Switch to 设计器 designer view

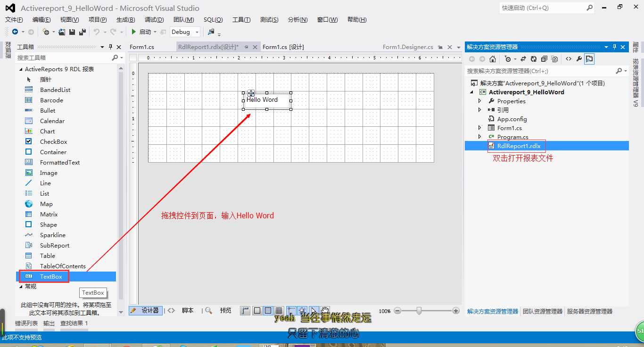[x=146, y=310]
